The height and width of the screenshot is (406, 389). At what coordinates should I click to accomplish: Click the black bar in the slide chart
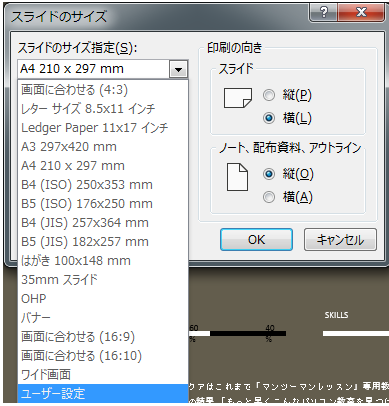[x=248, y=333]
